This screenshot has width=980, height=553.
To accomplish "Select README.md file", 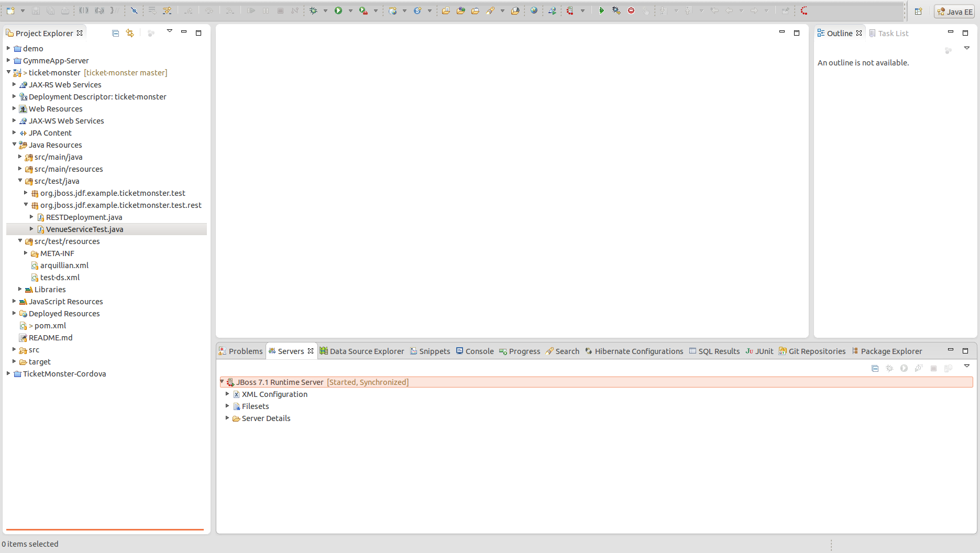I will tap(50, 338).
